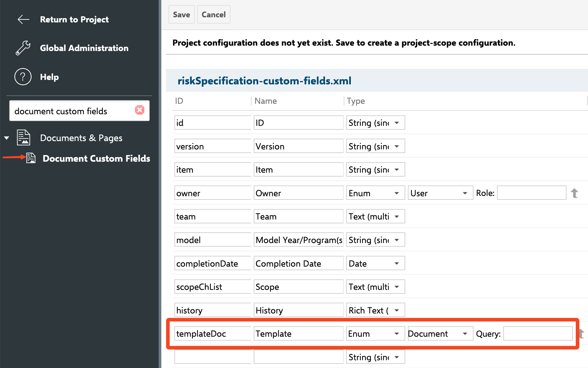Viewport: 588px width, 368px height.
Task: Click the question mark Help icon
Action: click(23, 77)
